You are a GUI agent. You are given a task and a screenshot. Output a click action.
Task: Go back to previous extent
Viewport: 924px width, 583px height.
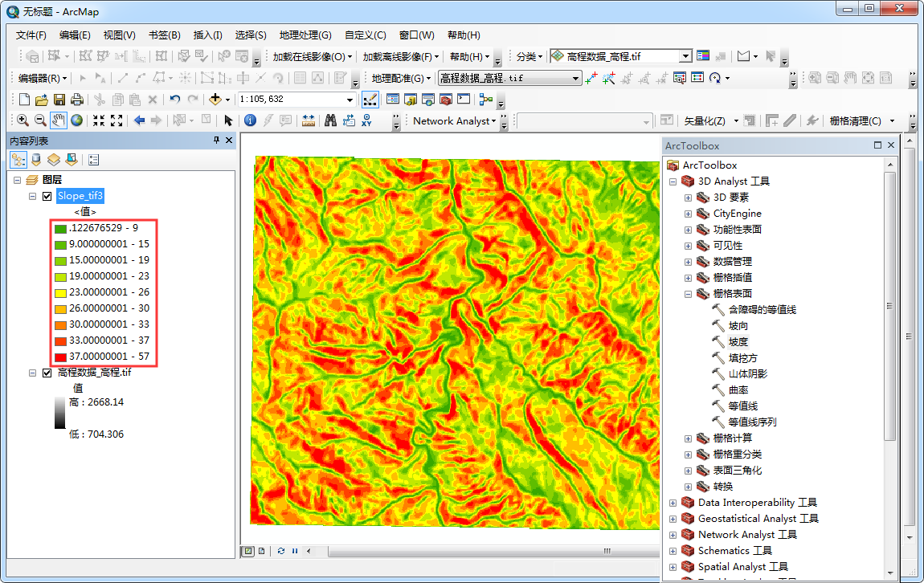(139, 120)
